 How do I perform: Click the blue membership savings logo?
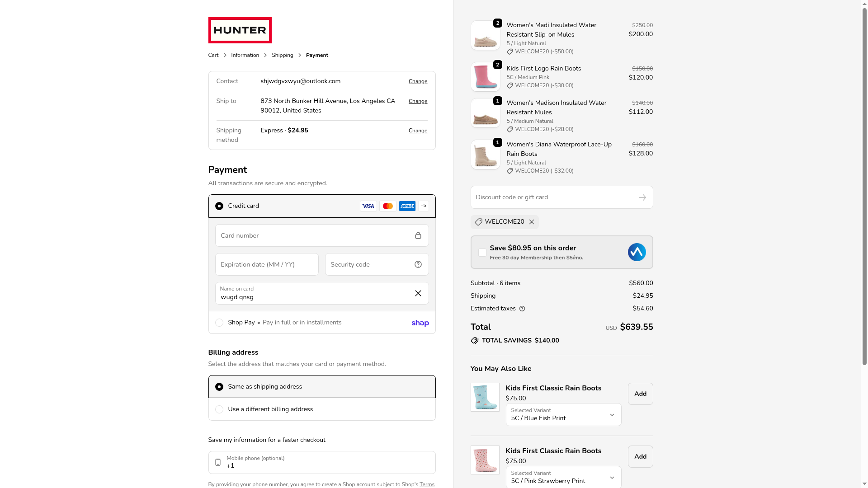(x=637, y=252)
